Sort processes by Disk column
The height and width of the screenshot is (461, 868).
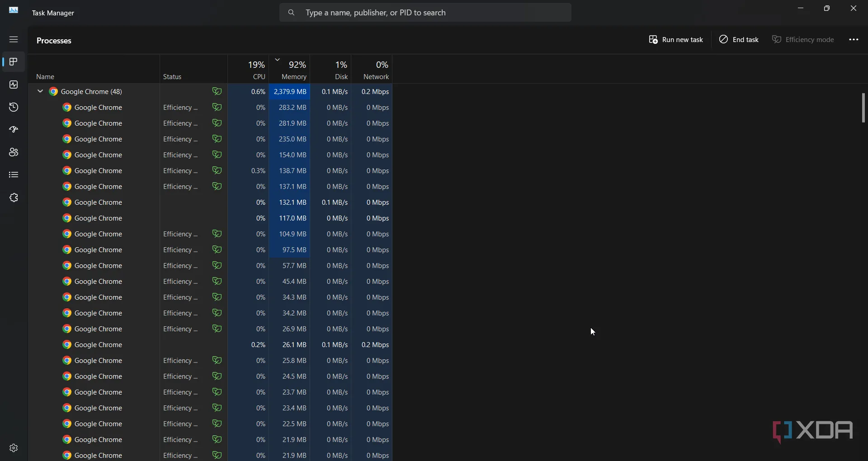[x=331, y=69]
